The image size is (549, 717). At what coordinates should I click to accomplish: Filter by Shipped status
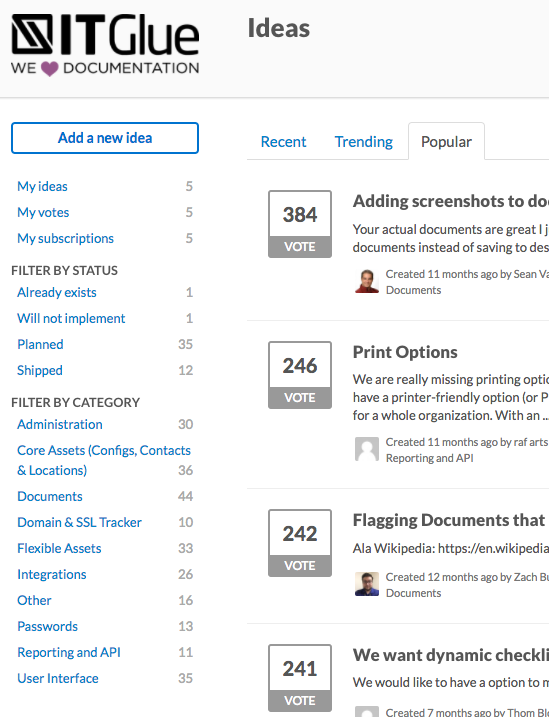40,370
